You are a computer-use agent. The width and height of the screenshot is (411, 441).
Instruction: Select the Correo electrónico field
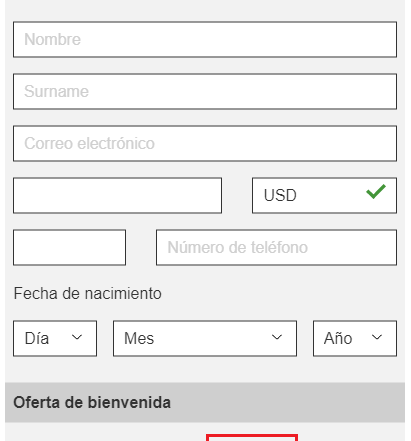[x=205, y=143]
